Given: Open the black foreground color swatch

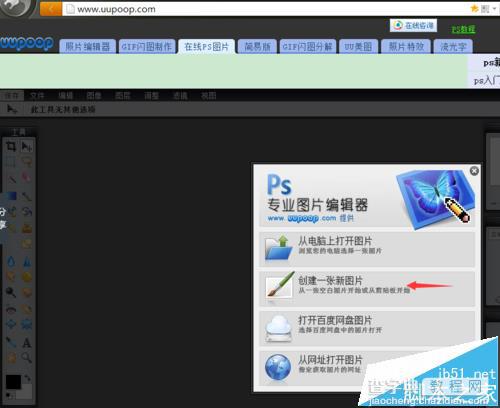Looking at the screenshot, I should tap(13, 381).
